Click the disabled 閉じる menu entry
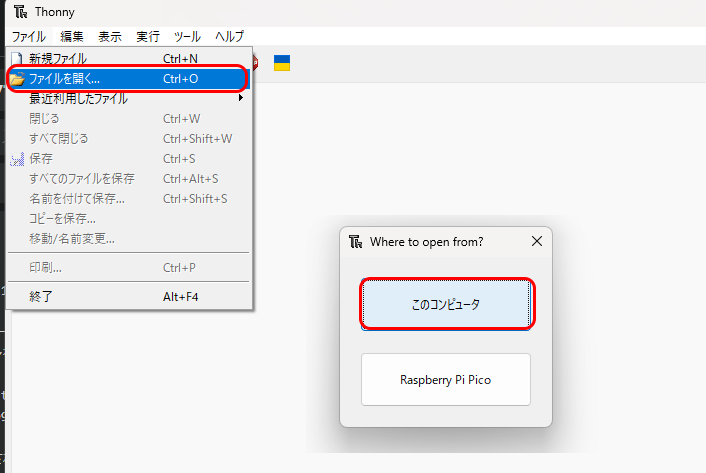The width and height of the screenshot is (706, 473). tap(129, 119)
